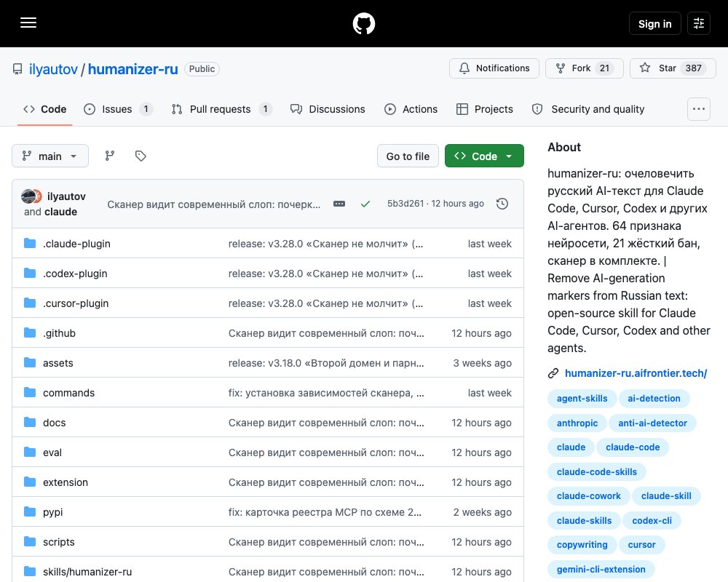Open the .claude-plugin folder
728x582 pixels.
click(76, 244)
